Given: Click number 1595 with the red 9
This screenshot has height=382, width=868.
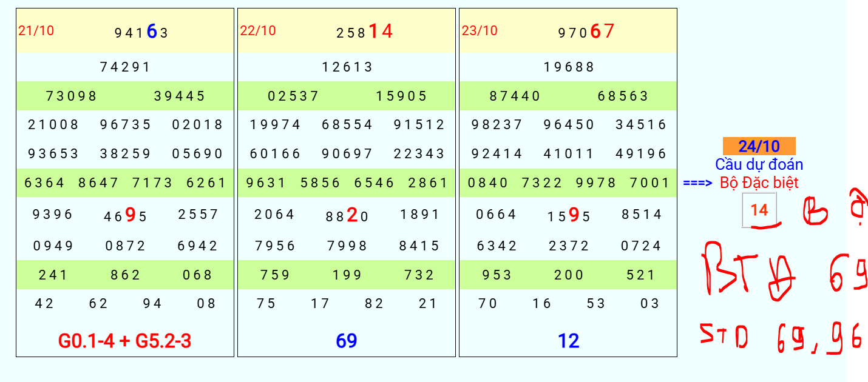Looking at the screenshot, I should pos(569,215).
